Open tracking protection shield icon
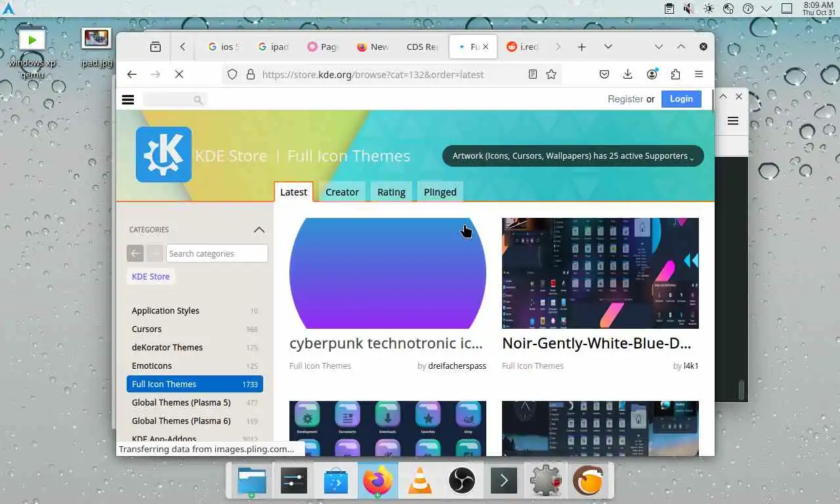 [232, 74]
